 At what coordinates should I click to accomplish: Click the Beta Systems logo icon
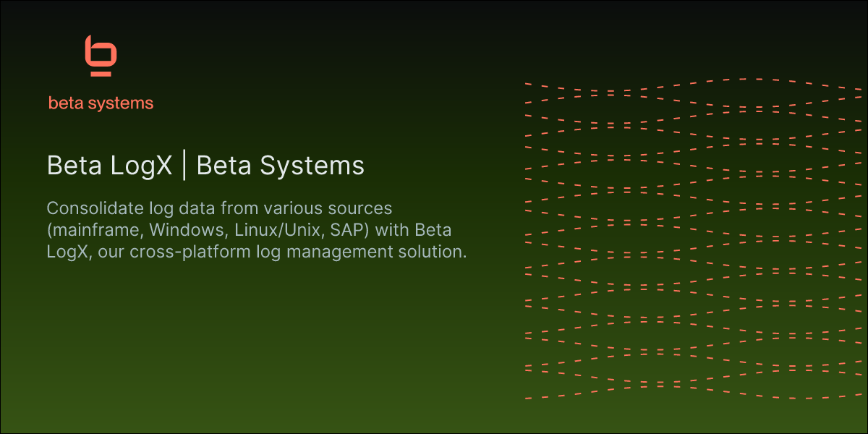pyautogui.click(x=101, y=56)
